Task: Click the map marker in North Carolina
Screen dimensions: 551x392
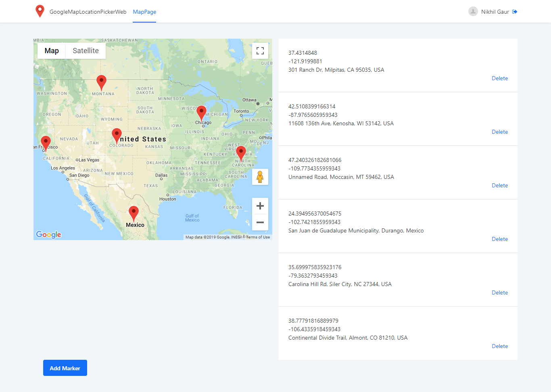Action: pyautogui.click(x=241, y=153)
